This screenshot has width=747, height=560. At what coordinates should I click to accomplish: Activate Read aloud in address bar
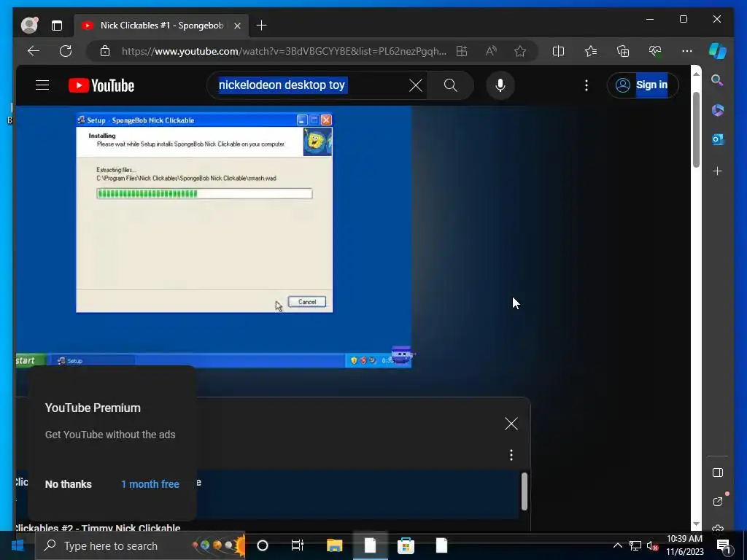[491, 51]
